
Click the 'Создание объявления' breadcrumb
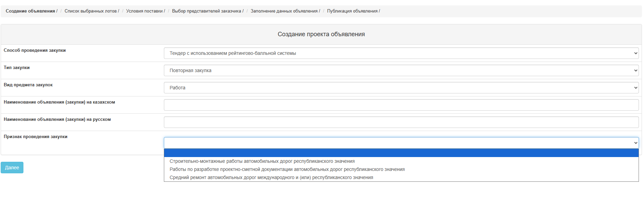30,11
